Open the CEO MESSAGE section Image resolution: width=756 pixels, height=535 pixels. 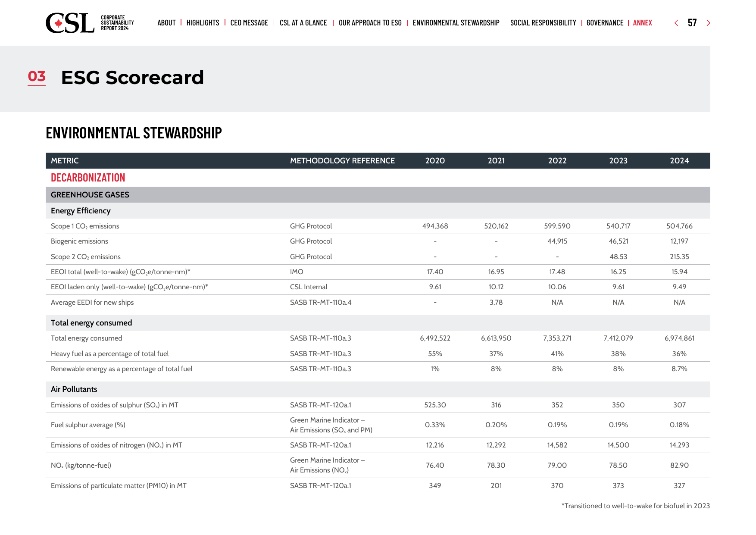249,23
